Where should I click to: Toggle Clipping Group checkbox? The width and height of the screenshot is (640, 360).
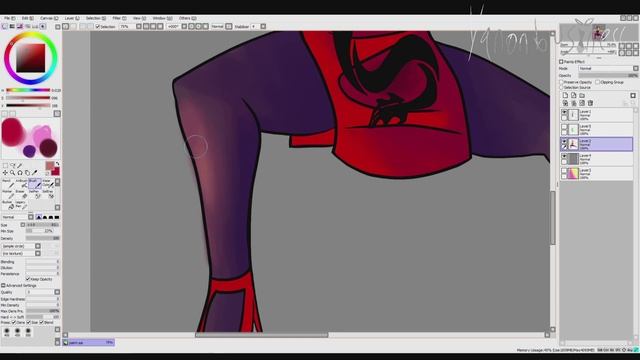(x=598, y=82)
